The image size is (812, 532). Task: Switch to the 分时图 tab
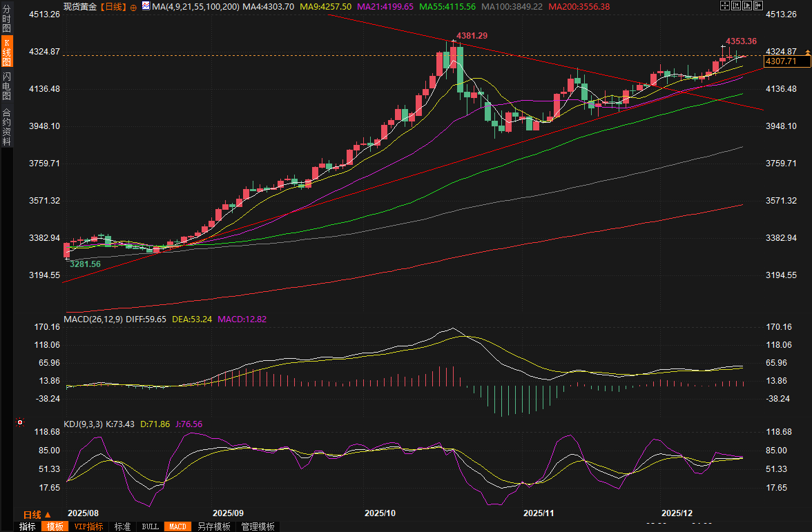[x=6, y=19]
